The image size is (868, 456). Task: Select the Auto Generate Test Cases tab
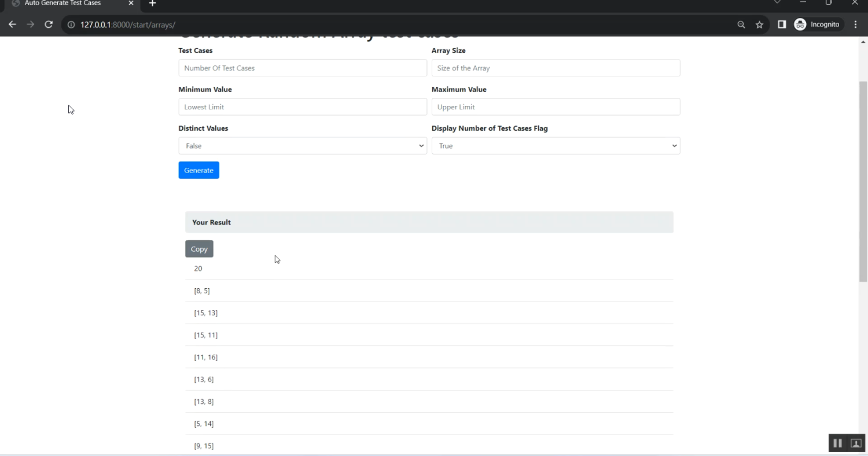click(64, 3)
